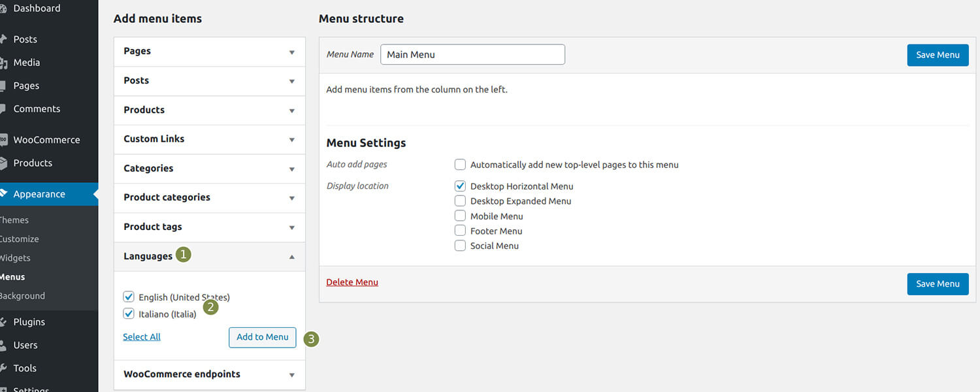The width and height of the screenshot is (980, 392).
Task: Click the Posts pushpin icon
Action: pyautogui.click(x=2, y=39)
